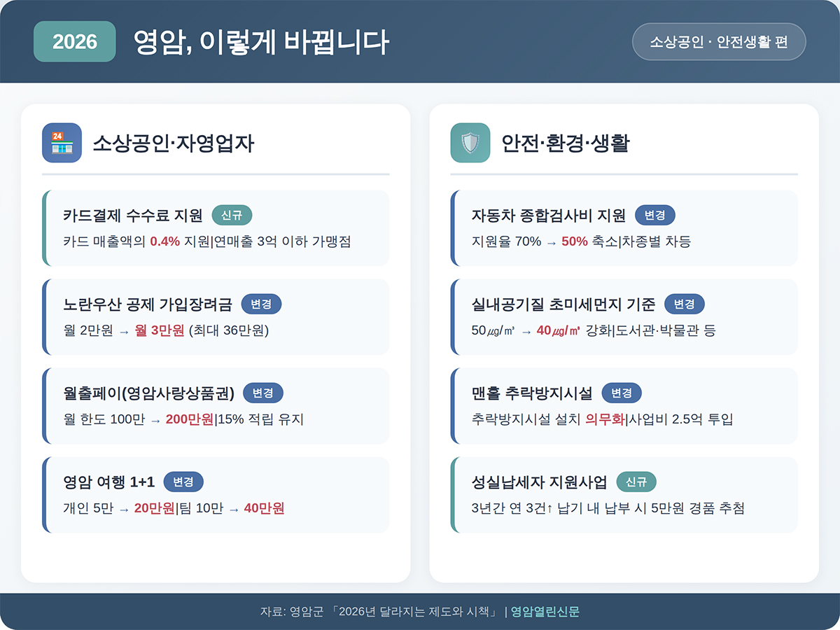Viewport: 840px width, 630px height.
Task: Open the 카드결제 수수료 지원 card
Action: pos(216,228)
